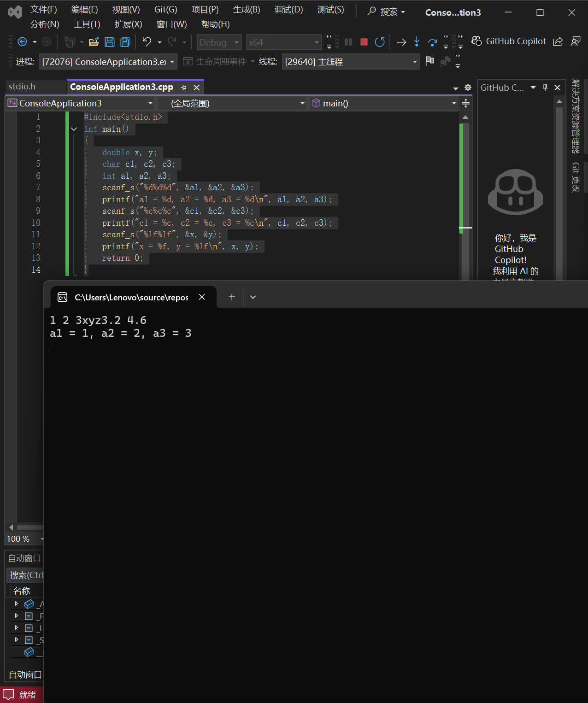Step over with the curved arrow icon
Viewport: 588px width, 703px height.
[432, 42]
